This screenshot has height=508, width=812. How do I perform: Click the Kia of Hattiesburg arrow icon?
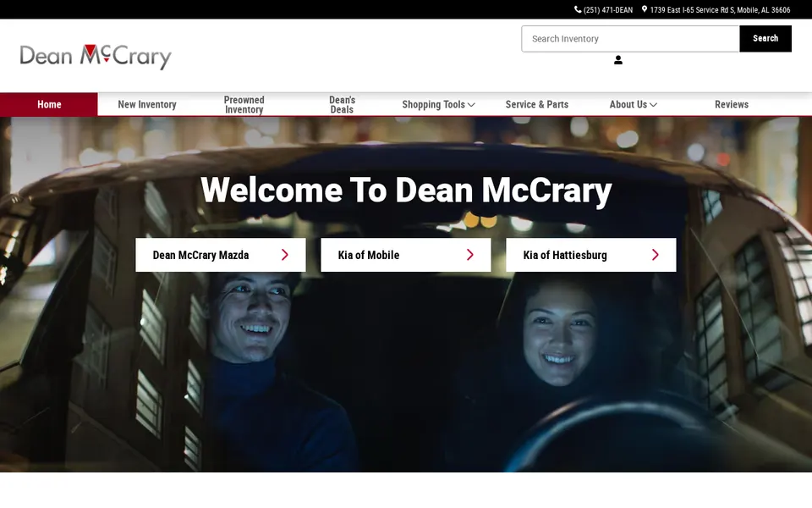point(655,255)
